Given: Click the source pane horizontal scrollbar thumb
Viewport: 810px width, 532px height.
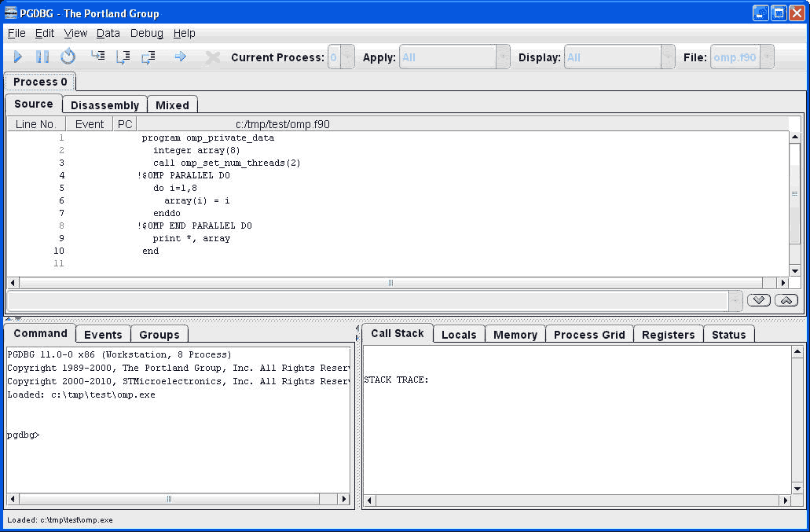Looking at the screenshot, I should coord(391,283).
